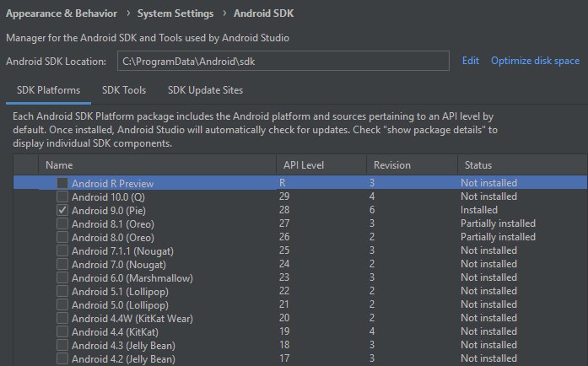Sort the table by Name column header
588x366 pixels.
coord(157,165)
